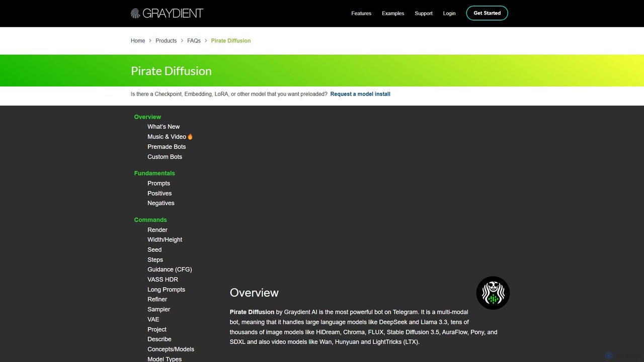Open Refiner command link
644x362 pixels.
click(x=157, y=299)
